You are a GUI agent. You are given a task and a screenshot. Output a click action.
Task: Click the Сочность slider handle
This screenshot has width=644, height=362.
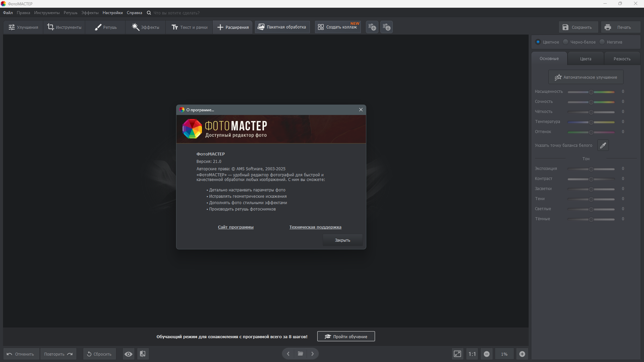[591, 102]
